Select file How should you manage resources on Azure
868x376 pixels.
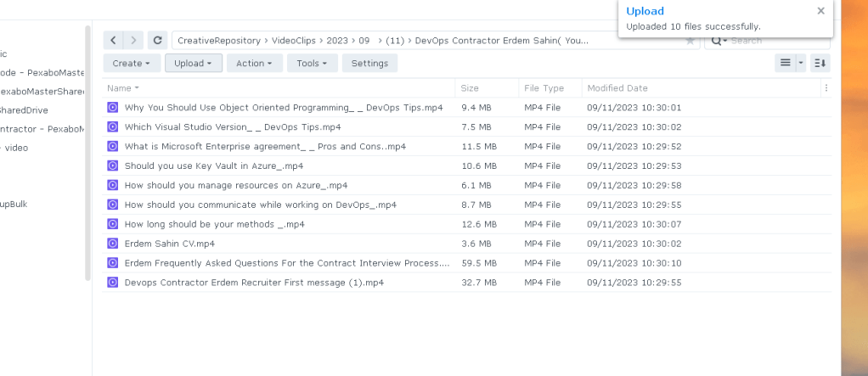click(236, 185)
